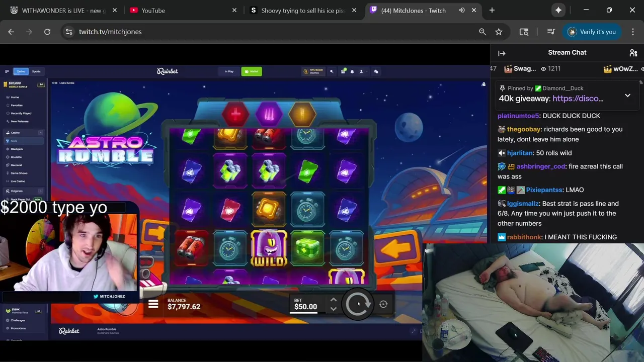Open media controls icon
Viewport: 644px width, 362px height.
point(551,32)
